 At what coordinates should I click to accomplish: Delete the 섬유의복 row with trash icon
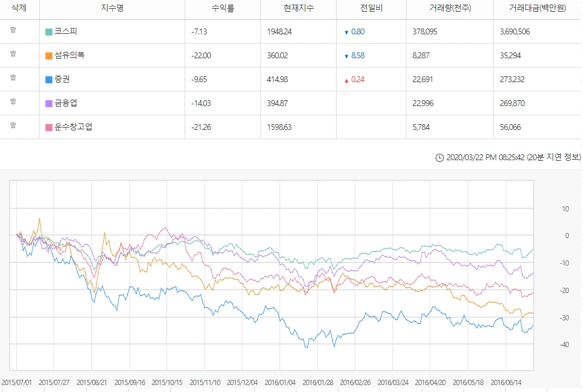coord(13,54)
